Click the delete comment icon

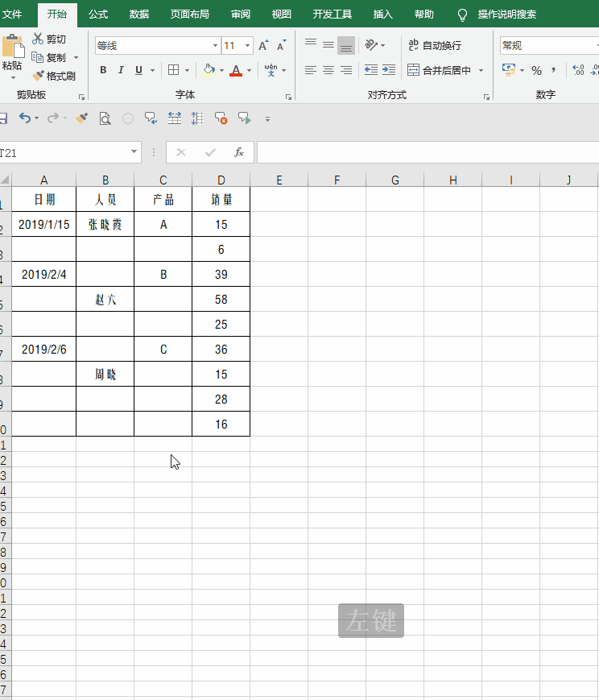[221, 118]
